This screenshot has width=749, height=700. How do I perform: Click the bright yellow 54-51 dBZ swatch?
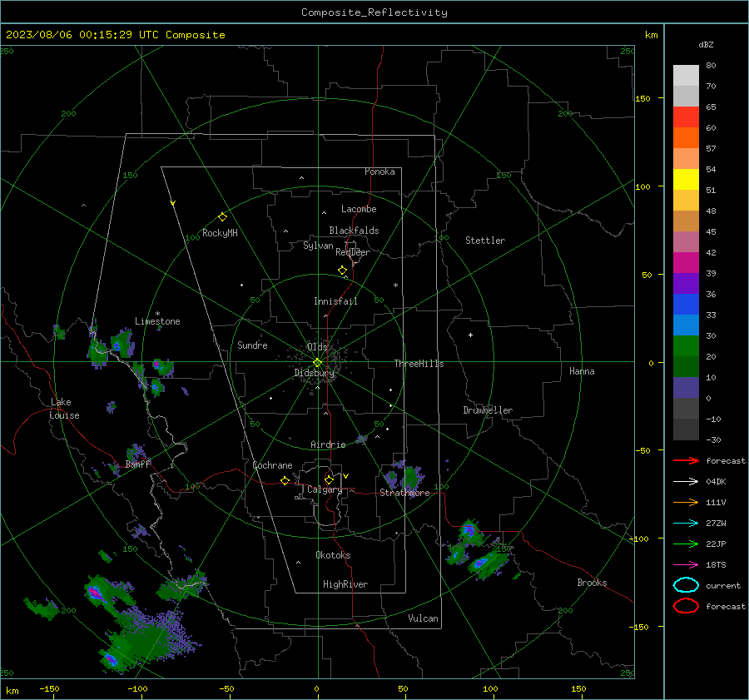point(686,179)
